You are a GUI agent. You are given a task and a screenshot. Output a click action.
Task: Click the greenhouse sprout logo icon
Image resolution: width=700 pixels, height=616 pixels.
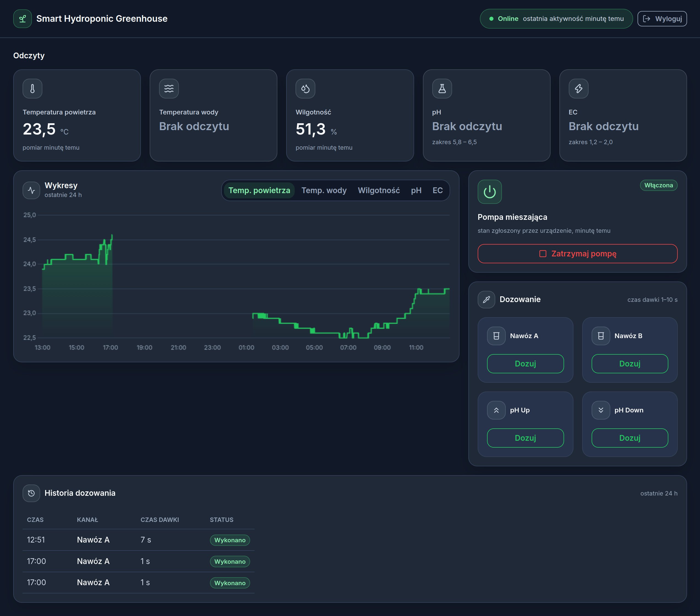tap(23, 19)
